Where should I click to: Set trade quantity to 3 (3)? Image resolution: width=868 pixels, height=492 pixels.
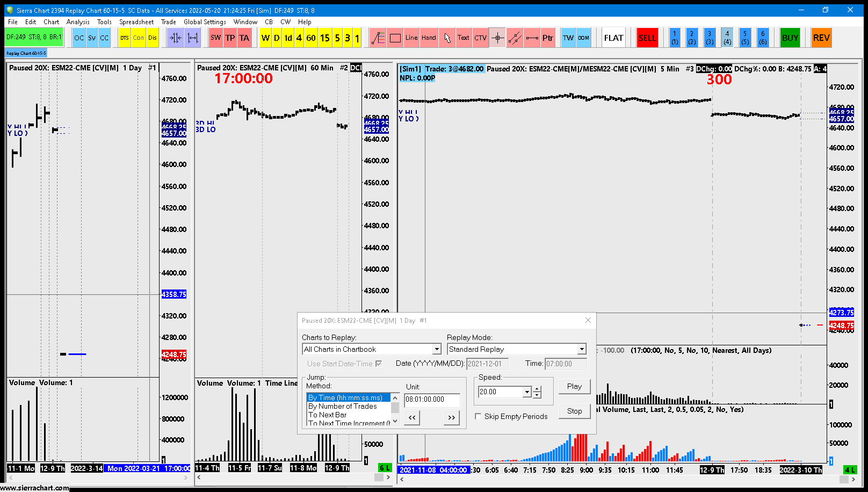710,38
